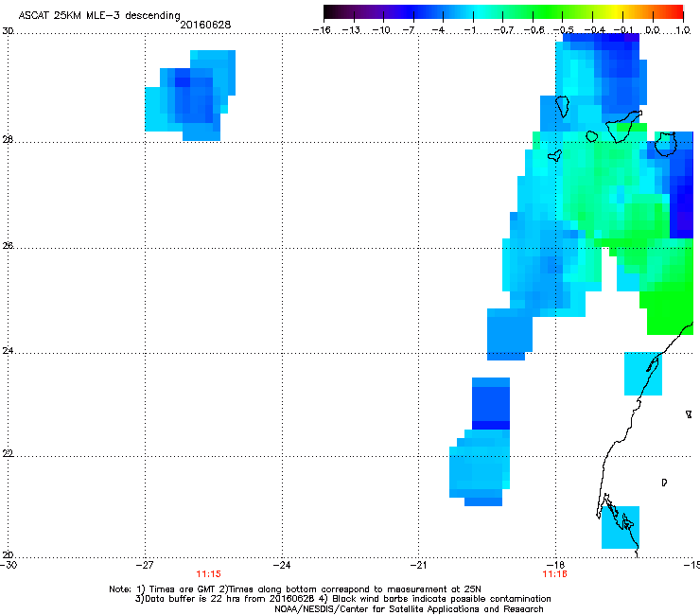Select the '-10' color scale value
This screenshot has height=615, width=700.
tap(381, 30)
